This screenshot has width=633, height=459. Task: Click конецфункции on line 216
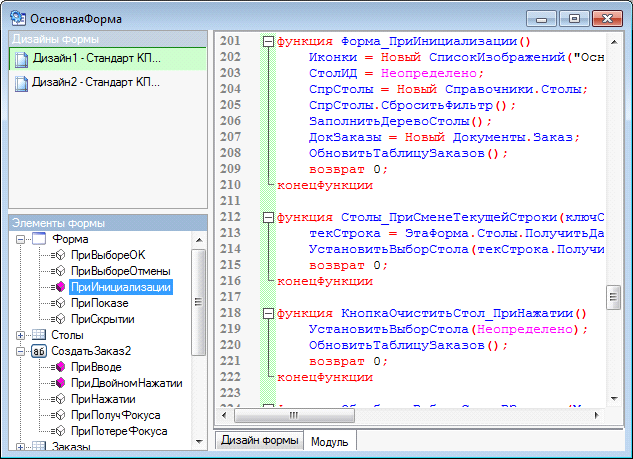click(x=325, y=281)
